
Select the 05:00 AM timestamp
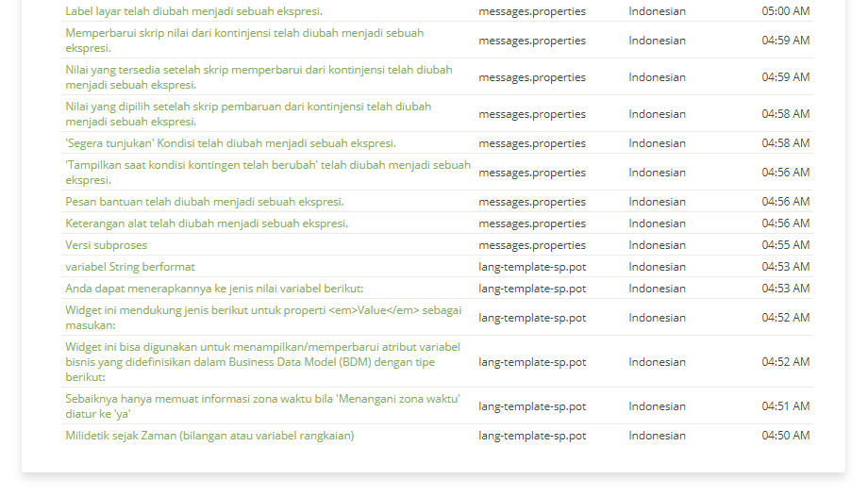[x=786, y=11]
